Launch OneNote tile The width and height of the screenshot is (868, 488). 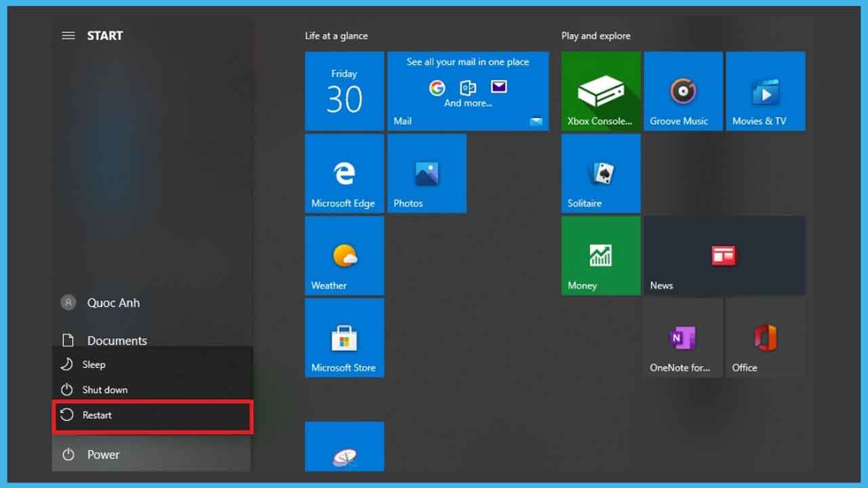pyautogui.click(x=683, y=338)
